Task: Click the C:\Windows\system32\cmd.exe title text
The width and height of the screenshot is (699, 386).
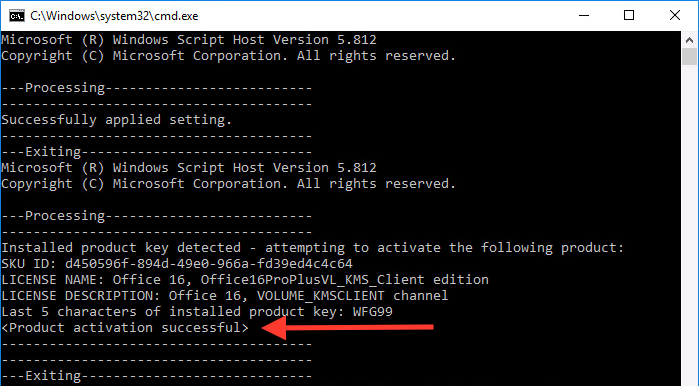Action: [x=114, y=16]
